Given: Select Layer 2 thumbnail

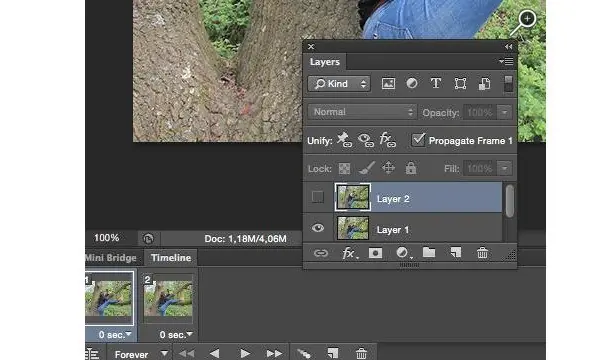Looking at the screenshot, I should [x=353, y=197].
